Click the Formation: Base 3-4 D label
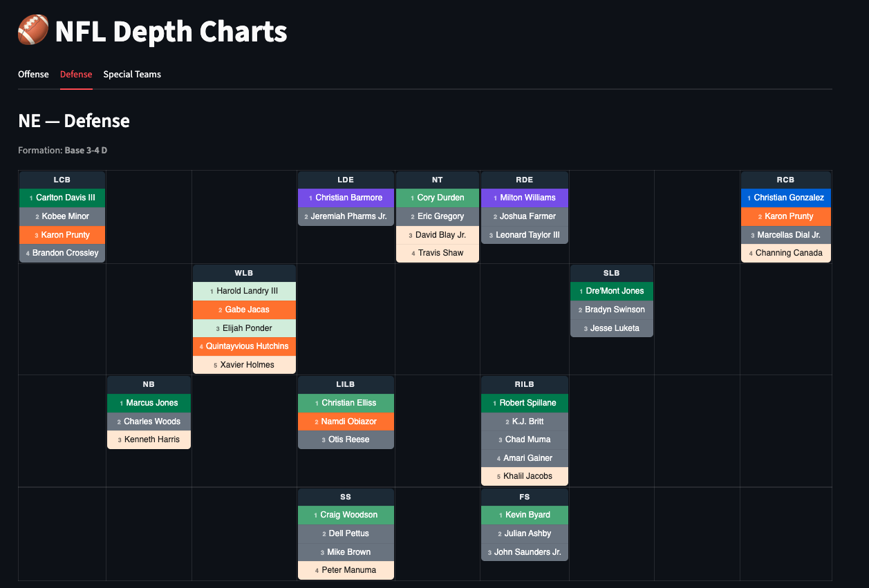 tap(62, 150)
